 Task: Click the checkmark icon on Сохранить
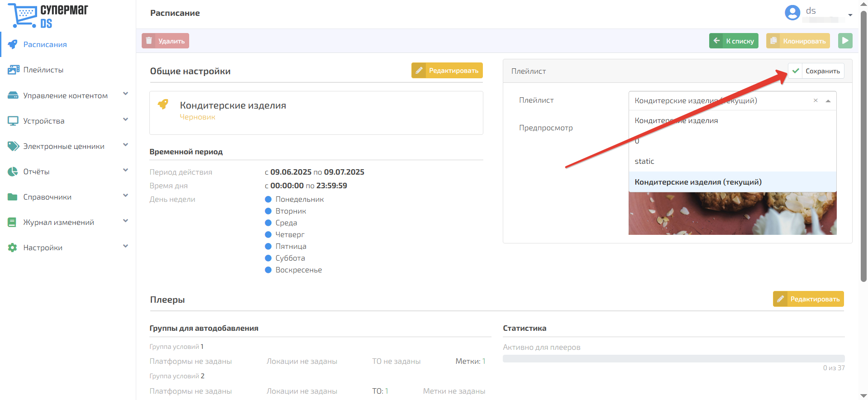click(796, 71)
